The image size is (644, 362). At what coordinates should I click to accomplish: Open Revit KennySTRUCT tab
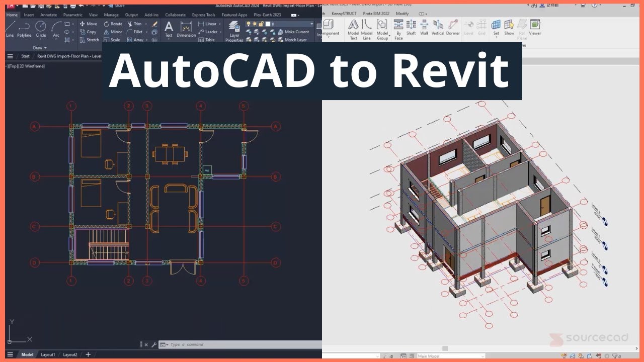point(344,14)
